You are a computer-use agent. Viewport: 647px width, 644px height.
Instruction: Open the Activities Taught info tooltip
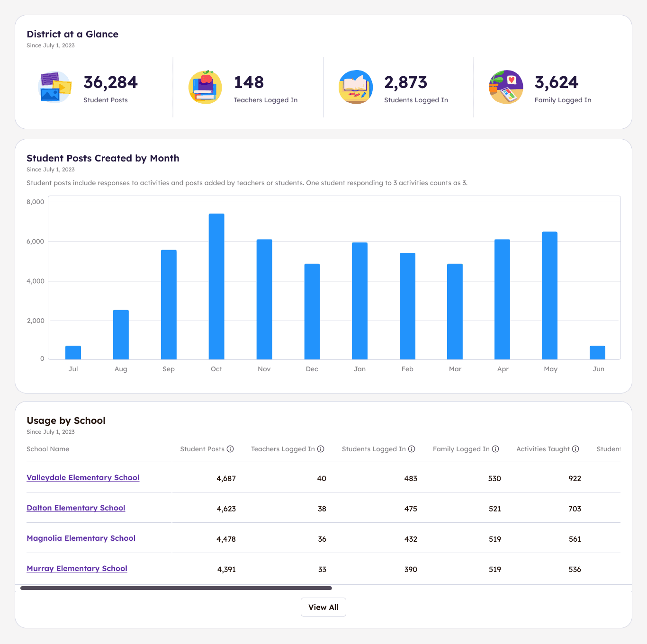575,449
